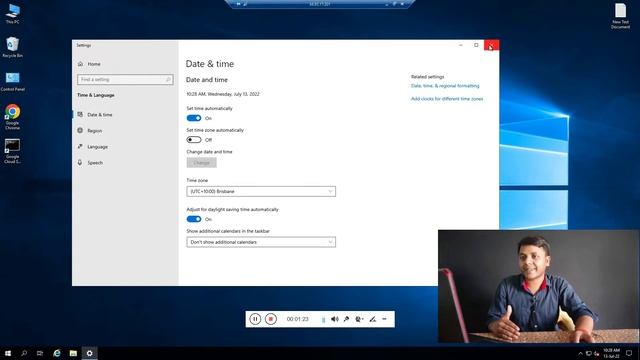Pause the screen recording
Viewport: 640px width, 360px height.
point(255,319)
